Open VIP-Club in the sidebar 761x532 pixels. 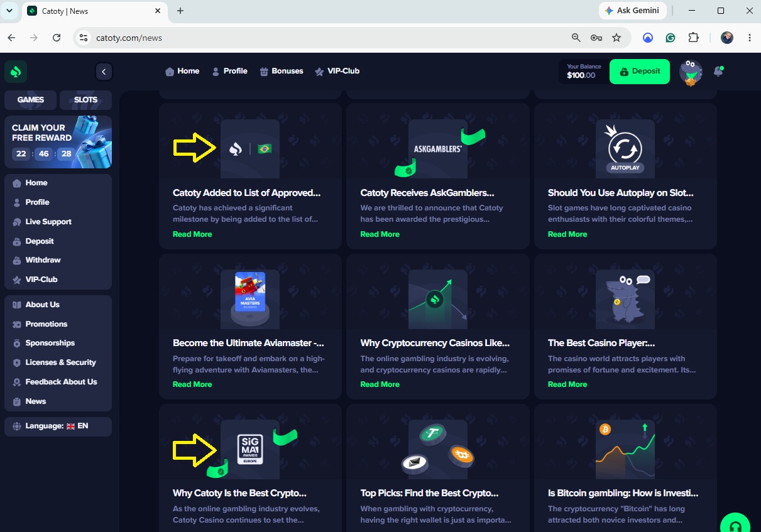(x=58, y=280)
